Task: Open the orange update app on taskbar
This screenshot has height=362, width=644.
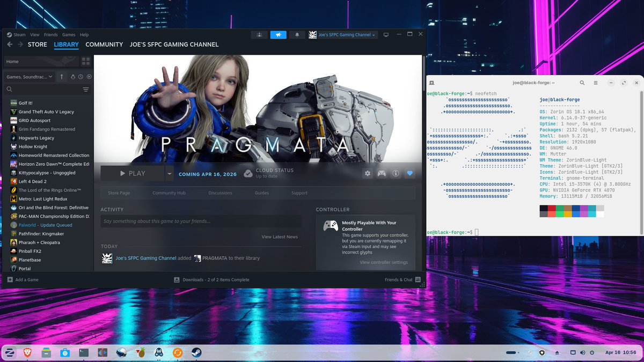Action: (178, 352)
